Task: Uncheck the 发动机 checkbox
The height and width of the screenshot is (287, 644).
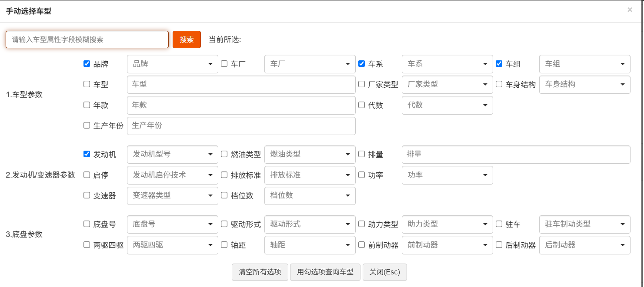Action: tap(87, 154)
